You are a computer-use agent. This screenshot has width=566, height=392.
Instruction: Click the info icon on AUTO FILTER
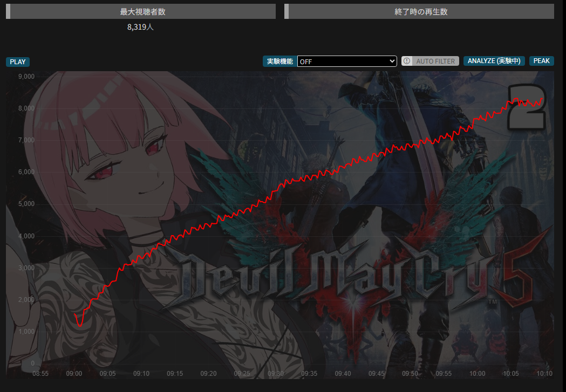coord(407,61)
